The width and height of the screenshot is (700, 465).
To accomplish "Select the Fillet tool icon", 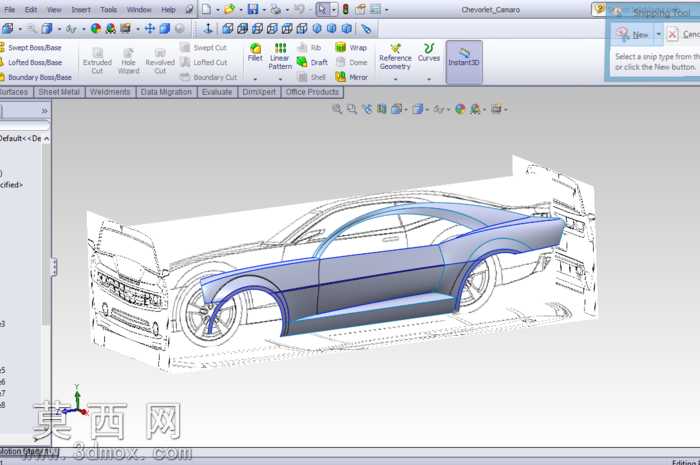I will pos(255,52).
